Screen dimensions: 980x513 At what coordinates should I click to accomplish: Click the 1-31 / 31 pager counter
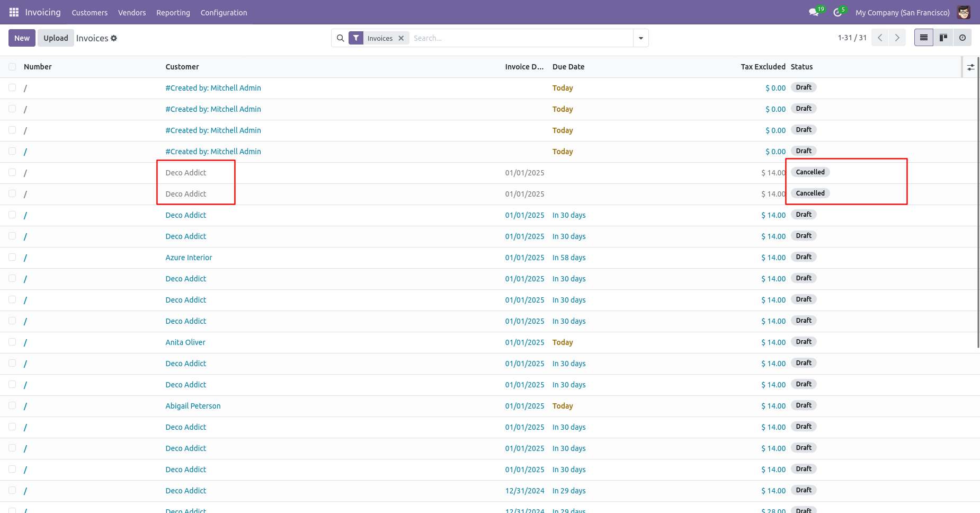tap(852, 38)
